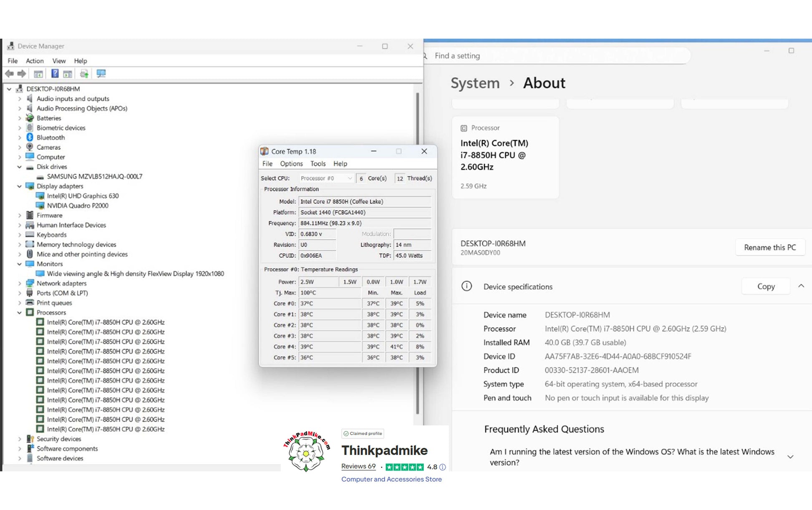Click Scan for hardware changes monitor icon
This screenshot has height=510, width=812.
(101, 74)
